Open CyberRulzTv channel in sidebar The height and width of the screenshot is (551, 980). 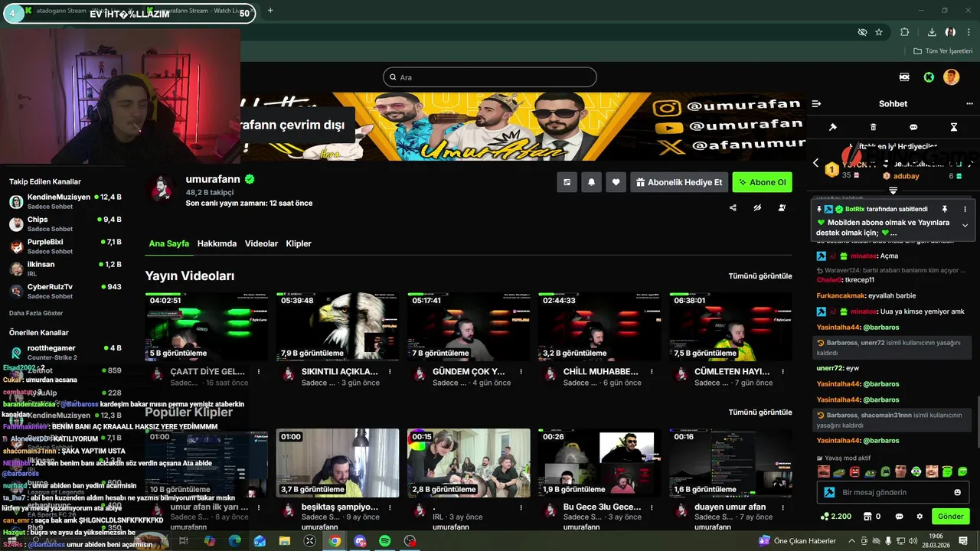point(65,291)
